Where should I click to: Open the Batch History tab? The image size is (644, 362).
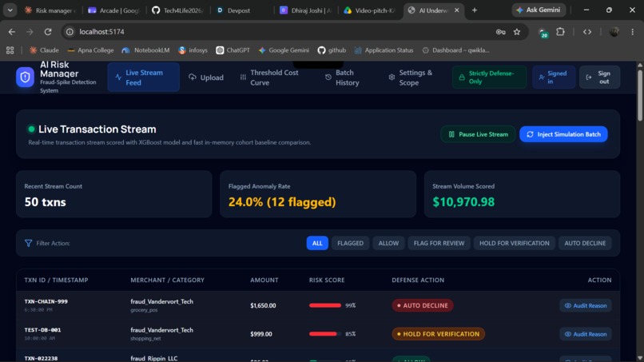point(343,78)
